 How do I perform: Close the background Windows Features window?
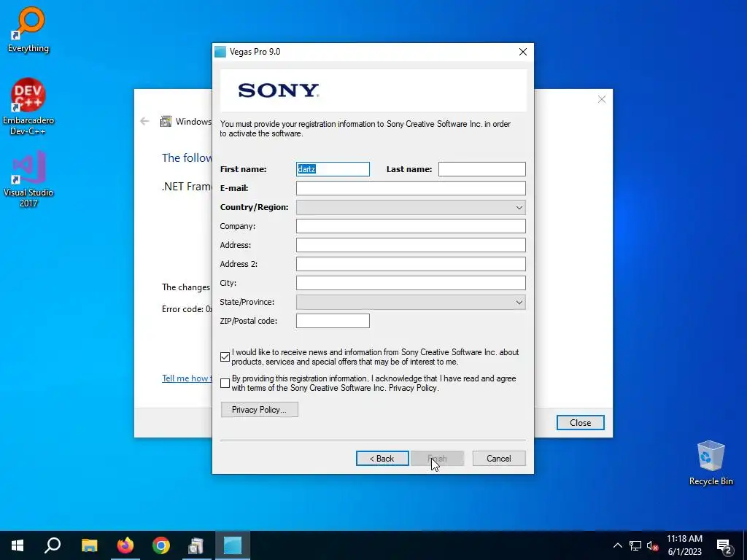click(602, 99)
